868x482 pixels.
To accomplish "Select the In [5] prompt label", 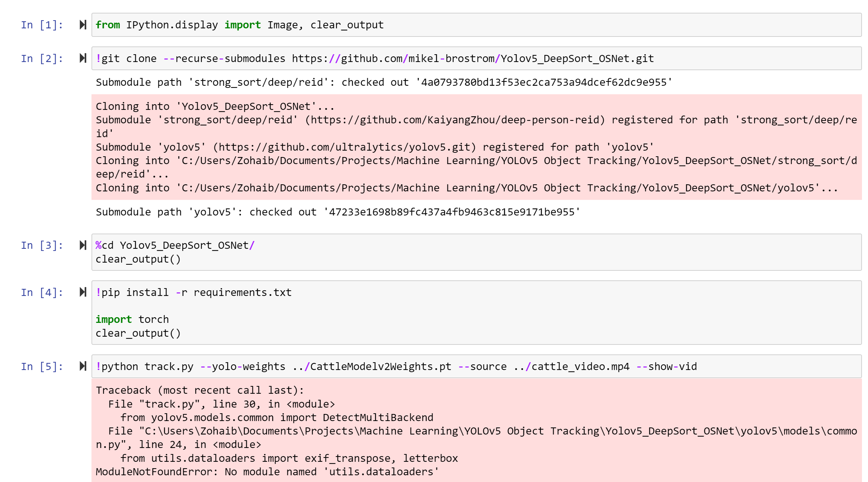I will tap(42, 366).
